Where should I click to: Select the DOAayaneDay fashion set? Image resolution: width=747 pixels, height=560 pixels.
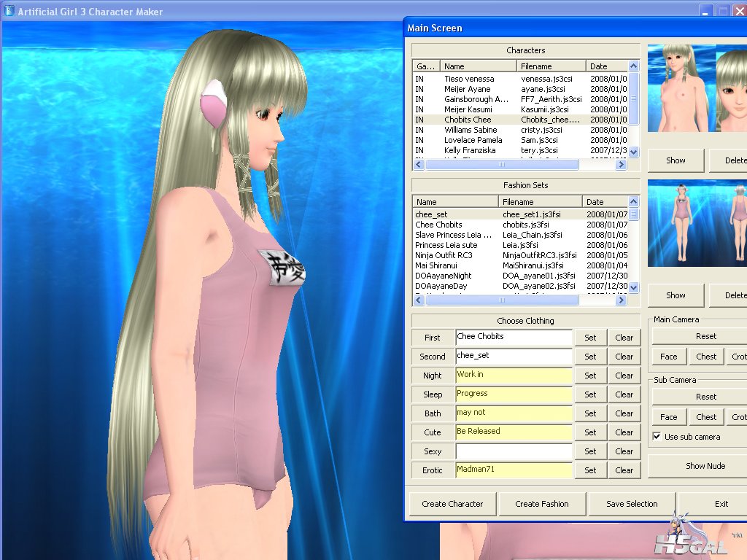point(521,286)
